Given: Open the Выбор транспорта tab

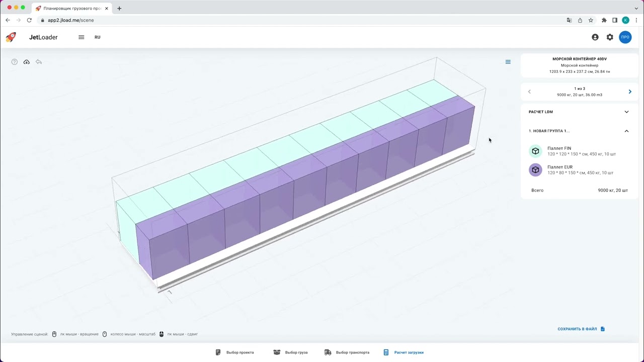Looking at the screenshot, I should click(x=347, y=352).
